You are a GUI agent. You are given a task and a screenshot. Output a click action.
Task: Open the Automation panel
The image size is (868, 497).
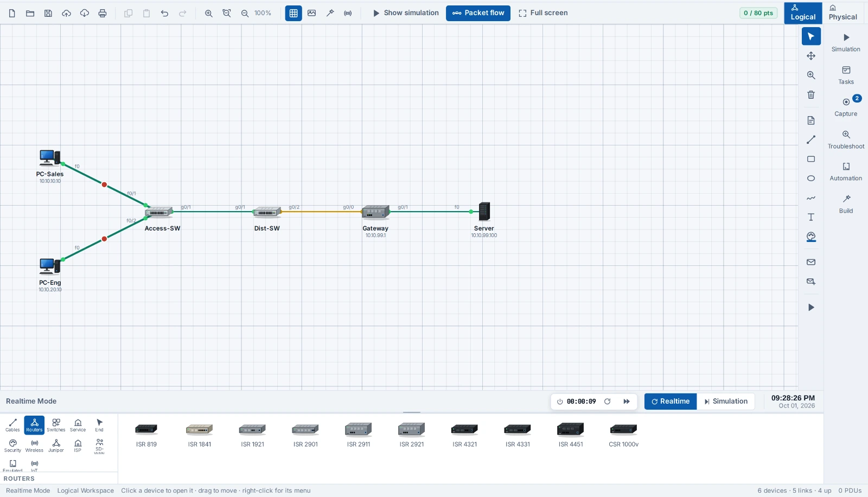(846, 171)
